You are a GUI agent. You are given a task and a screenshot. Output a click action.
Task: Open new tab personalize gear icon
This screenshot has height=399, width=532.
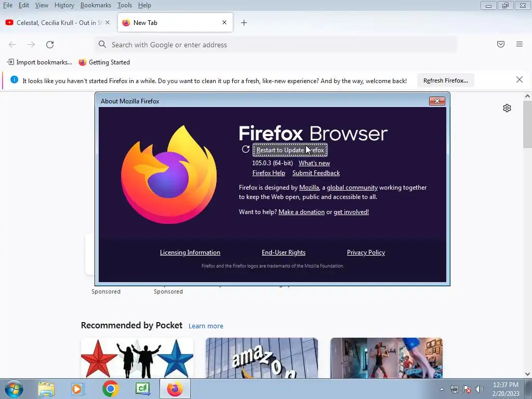click(507, 108)
